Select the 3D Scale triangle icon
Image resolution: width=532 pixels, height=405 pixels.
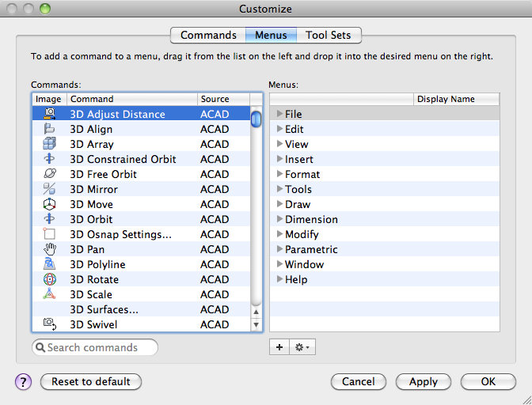49,293
